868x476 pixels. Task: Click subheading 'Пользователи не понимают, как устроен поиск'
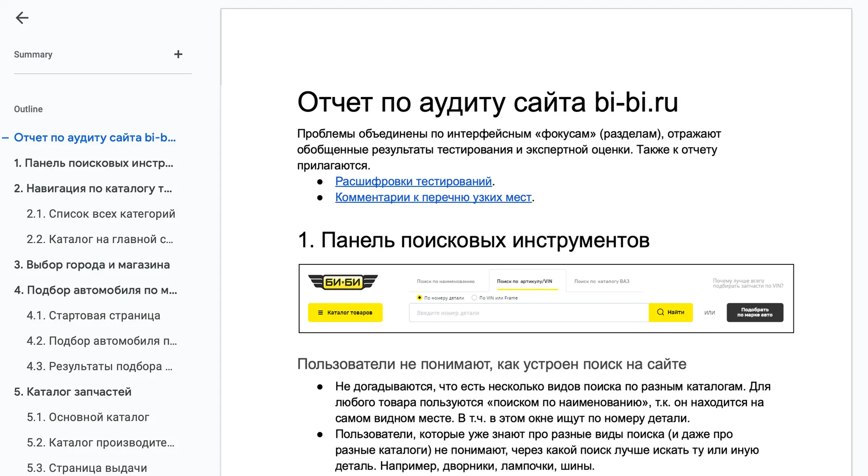coord(491,364)
